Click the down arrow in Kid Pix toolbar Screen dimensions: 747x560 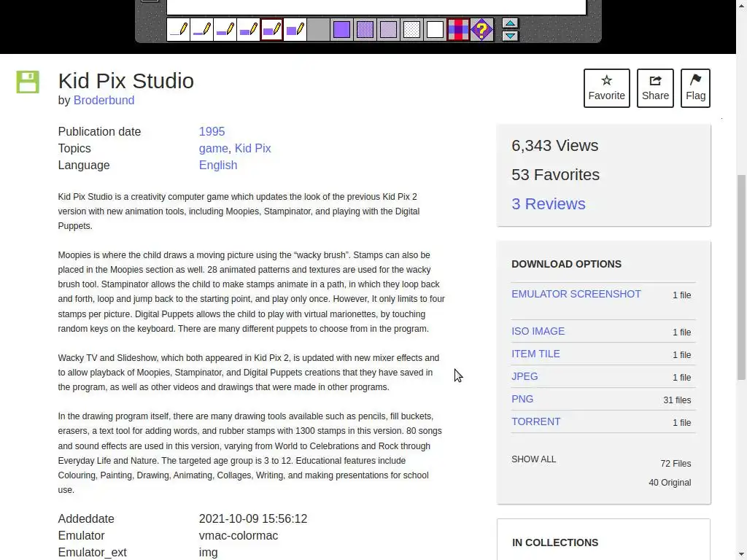[510, 36]
